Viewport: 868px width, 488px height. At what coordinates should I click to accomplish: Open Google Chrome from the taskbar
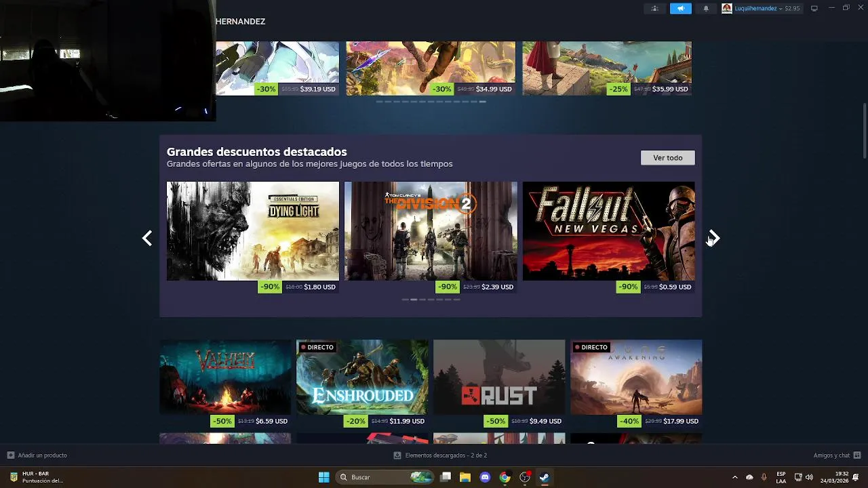pyautogui.click(x=505, y=477)
